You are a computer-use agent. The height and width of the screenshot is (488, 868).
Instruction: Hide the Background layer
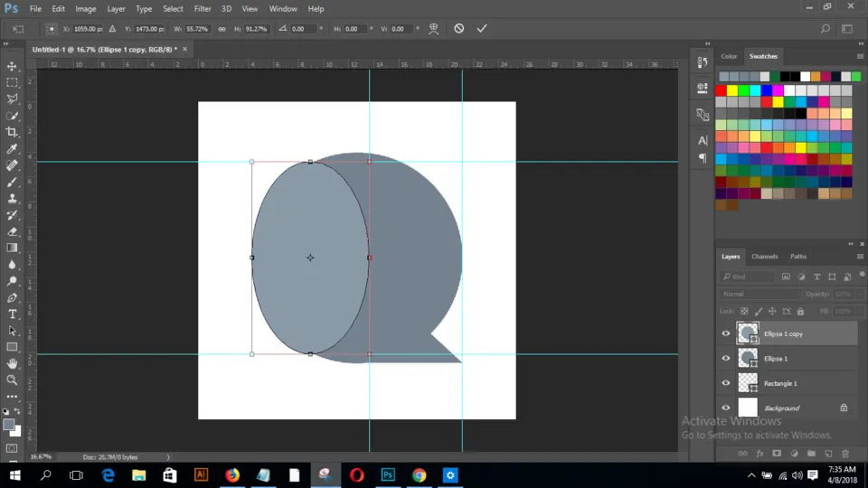tap(726, 408)
